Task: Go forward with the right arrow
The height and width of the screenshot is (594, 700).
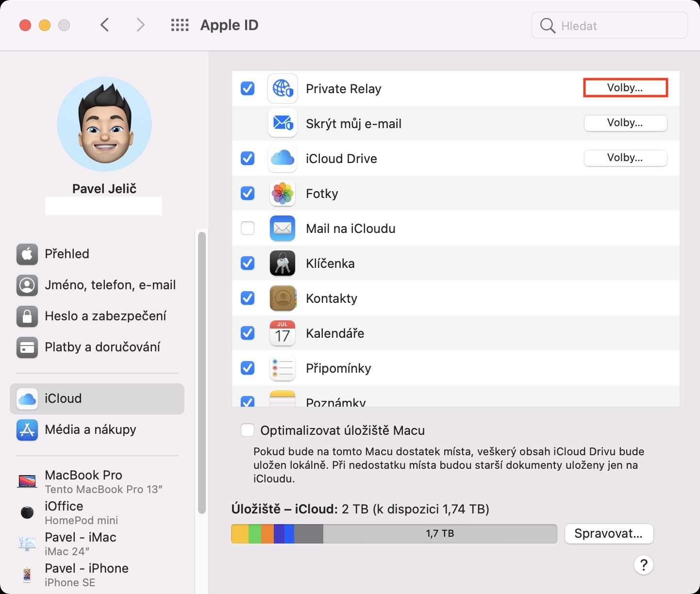Action: 140,25
